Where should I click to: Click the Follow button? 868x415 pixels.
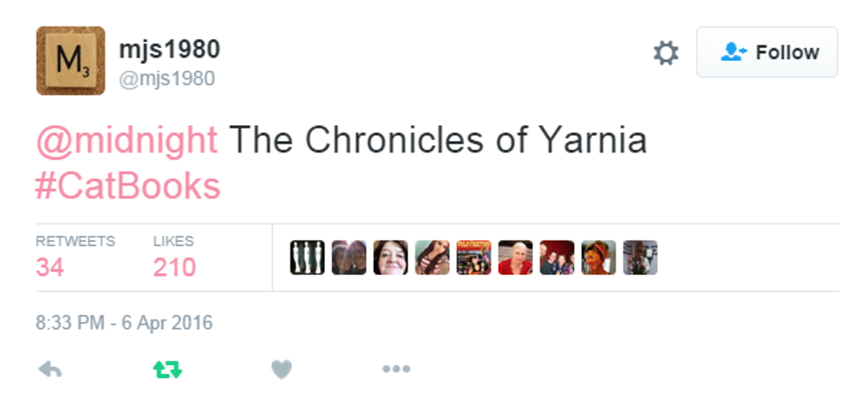click(x=767, y=53)
